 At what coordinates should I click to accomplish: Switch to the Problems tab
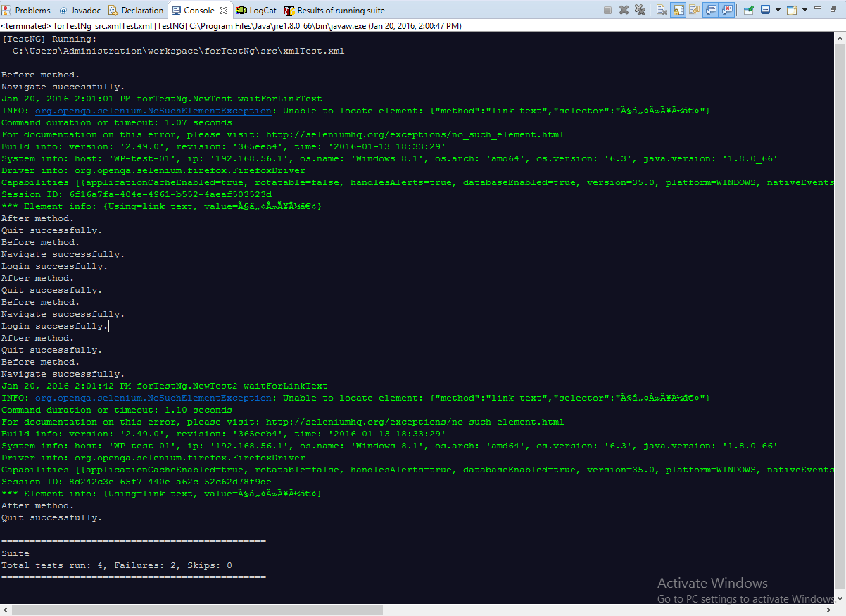pyautogui.click(x=27, y=10)
